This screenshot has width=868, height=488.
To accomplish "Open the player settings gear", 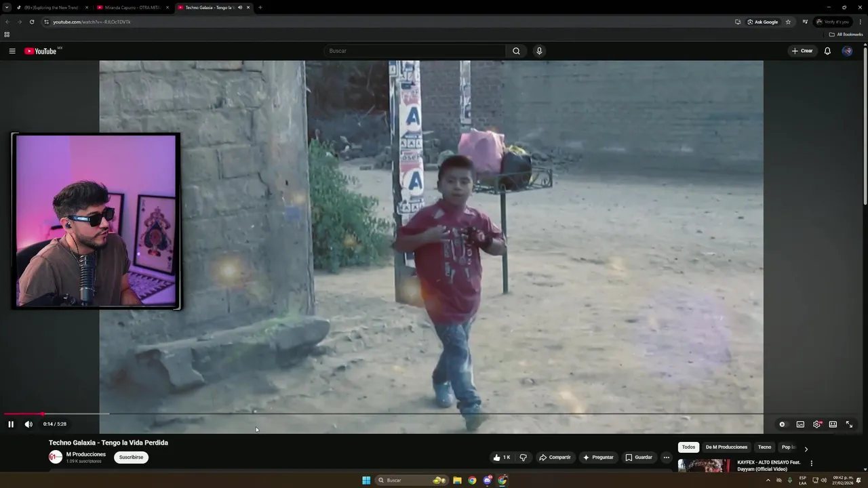I will [x=817, y=424].
